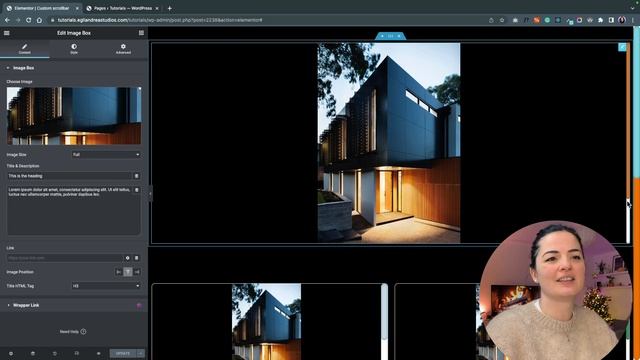This screenshot has width=640, height=360.
Task: Click the lower-left box scrollbar
Action: coord(384,322)
